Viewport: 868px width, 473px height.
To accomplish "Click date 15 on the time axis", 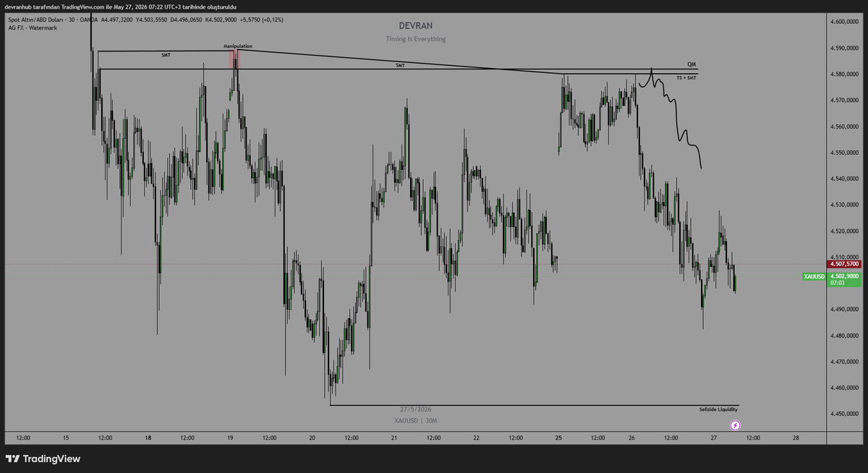I will [x=66, y=438].
